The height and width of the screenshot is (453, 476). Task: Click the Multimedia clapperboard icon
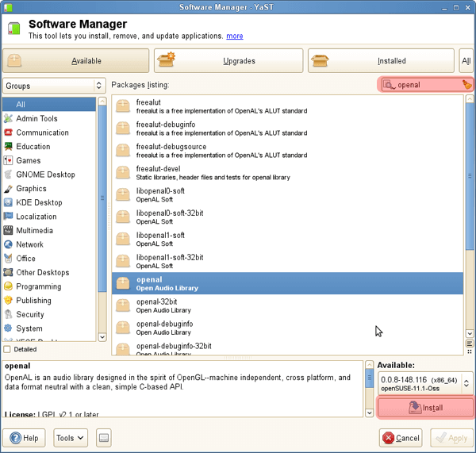[8, 230]
